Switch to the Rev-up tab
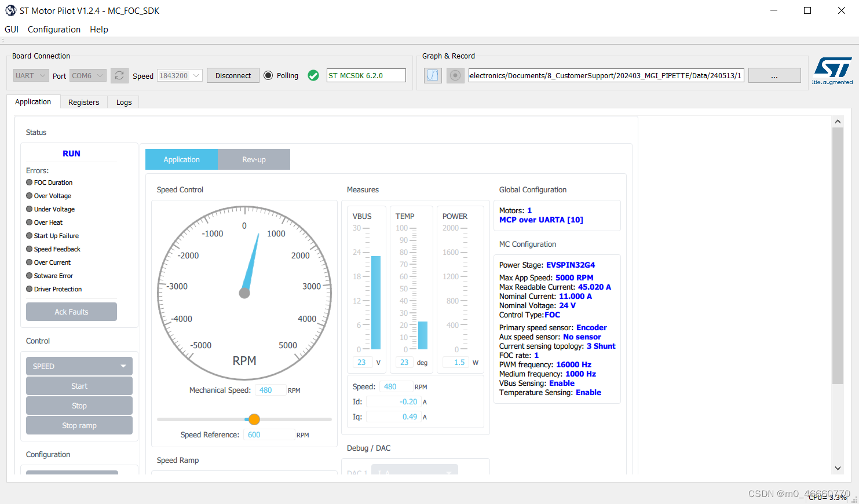The image size is (859, 504). click(x=254, y=159)
